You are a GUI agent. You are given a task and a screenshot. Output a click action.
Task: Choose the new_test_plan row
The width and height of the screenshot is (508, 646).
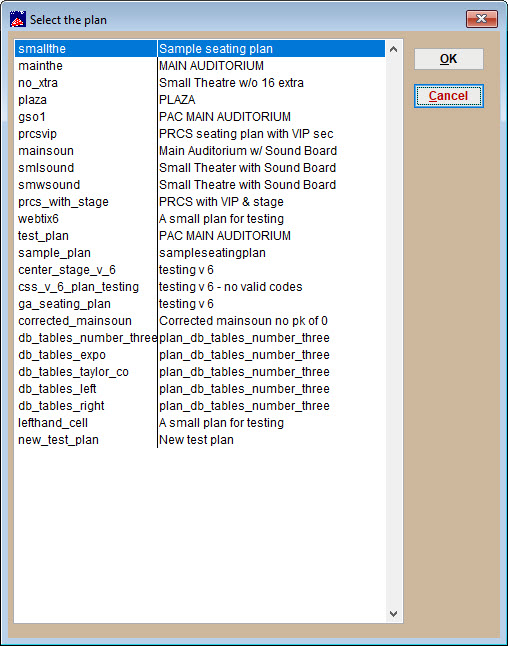[200, 440]
